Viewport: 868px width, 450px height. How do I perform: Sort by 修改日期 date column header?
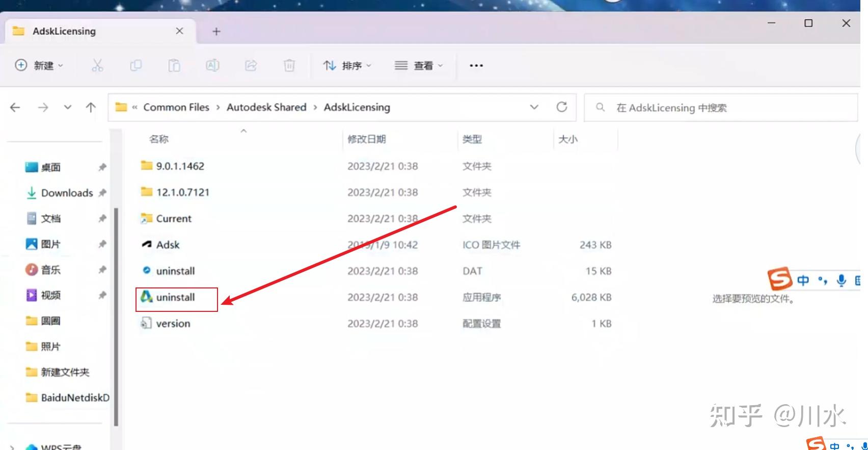point(367,139)
